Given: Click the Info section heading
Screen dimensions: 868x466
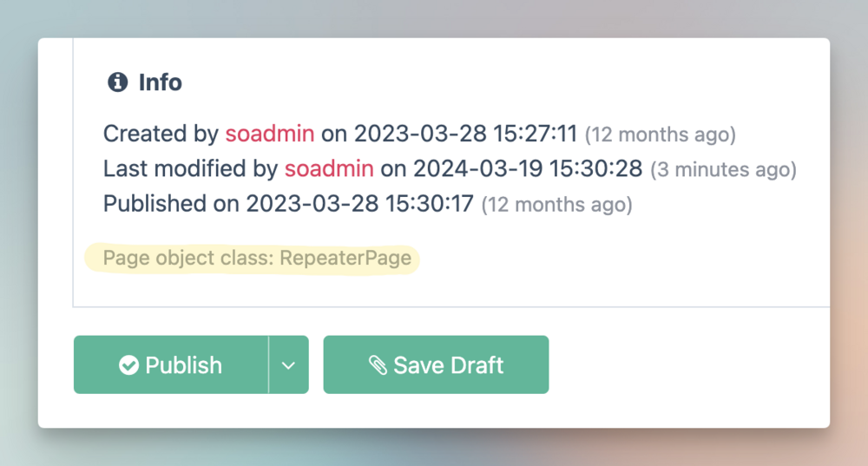Looking at the screenshot, I should pyautogui.click(x=161, y=82).
